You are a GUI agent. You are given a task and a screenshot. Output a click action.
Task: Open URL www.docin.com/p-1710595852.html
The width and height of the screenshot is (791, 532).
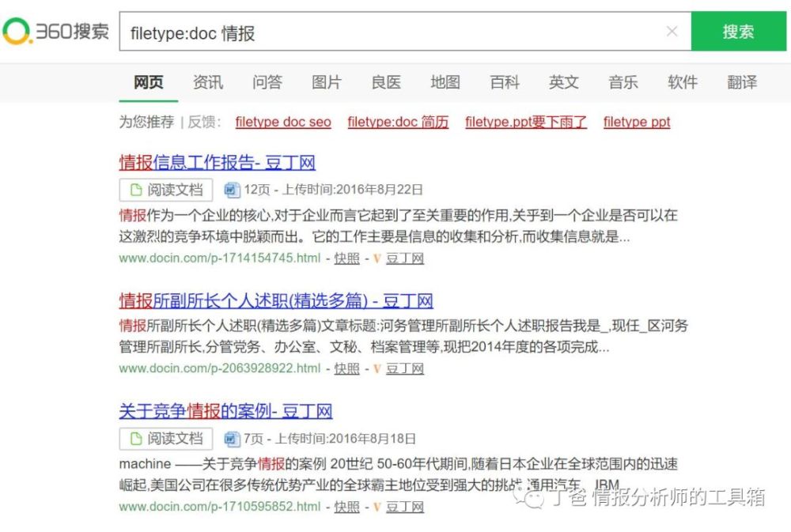coord(219,507)
